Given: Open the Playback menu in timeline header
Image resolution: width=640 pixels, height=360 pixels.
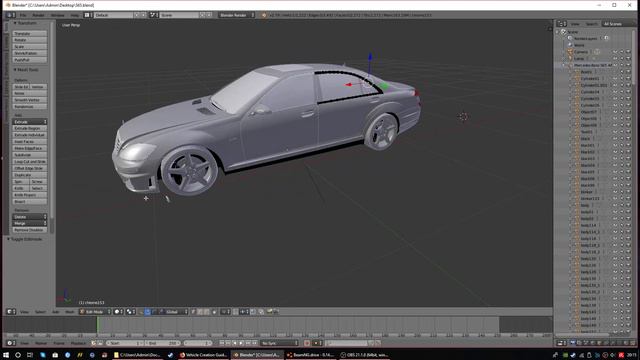Looking at the screenshot, I should [78, 343].
